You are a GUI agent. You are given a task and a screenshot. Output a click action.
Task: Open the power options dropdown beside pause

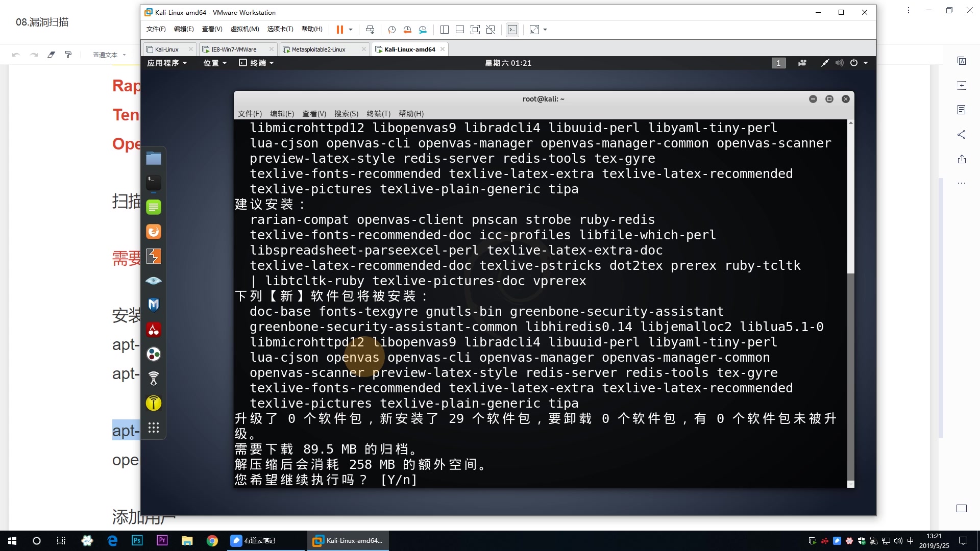pos(351,30)
